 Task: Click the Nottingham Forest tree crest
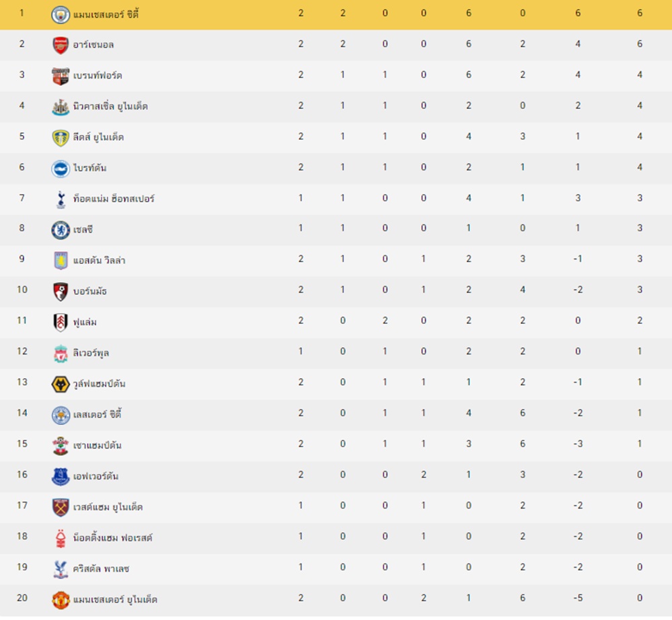coord(61,539)
